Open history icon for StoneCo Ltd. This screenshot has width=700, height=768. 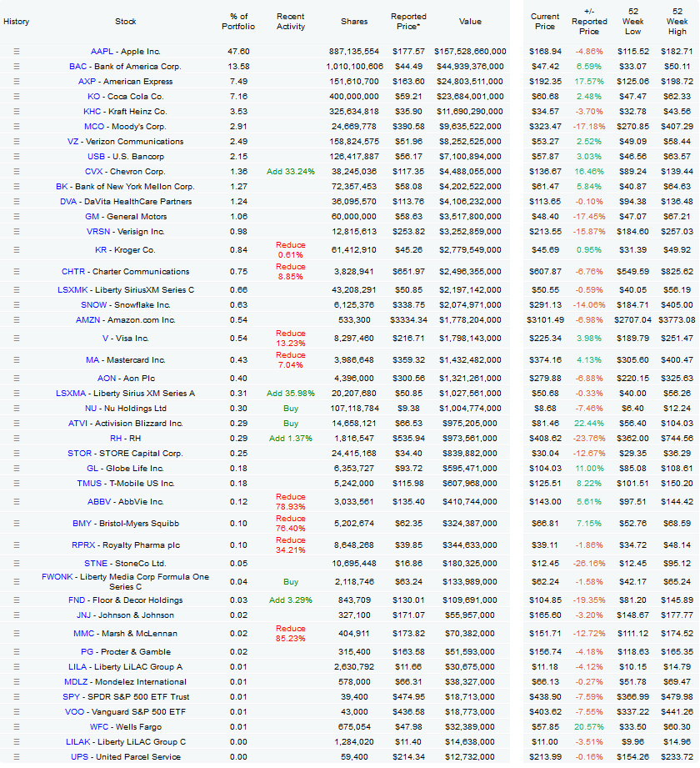16,564
